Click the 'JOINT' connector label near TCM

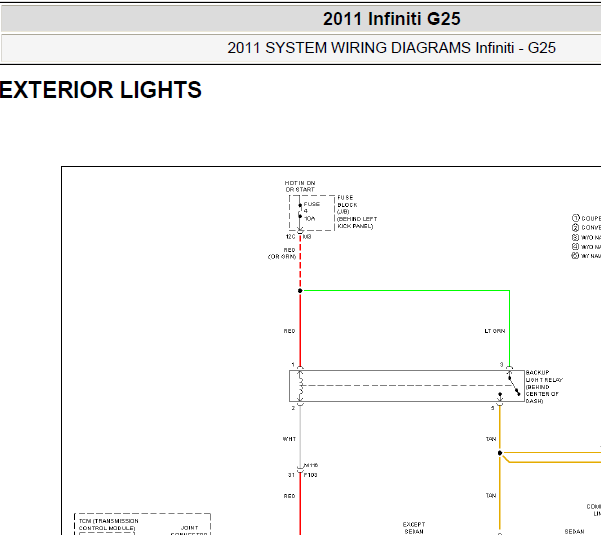[190, 528]
